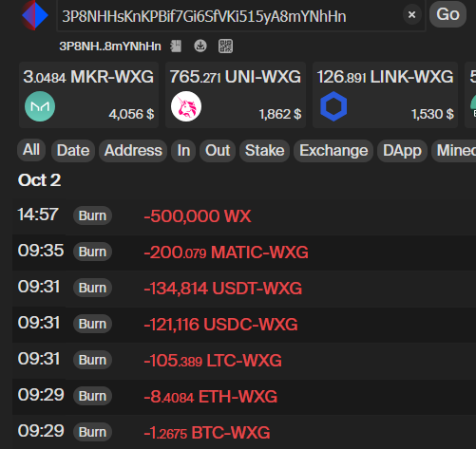Show only In transactions
The width and height of the screenshot is (476, 449).
coord(183,151)
